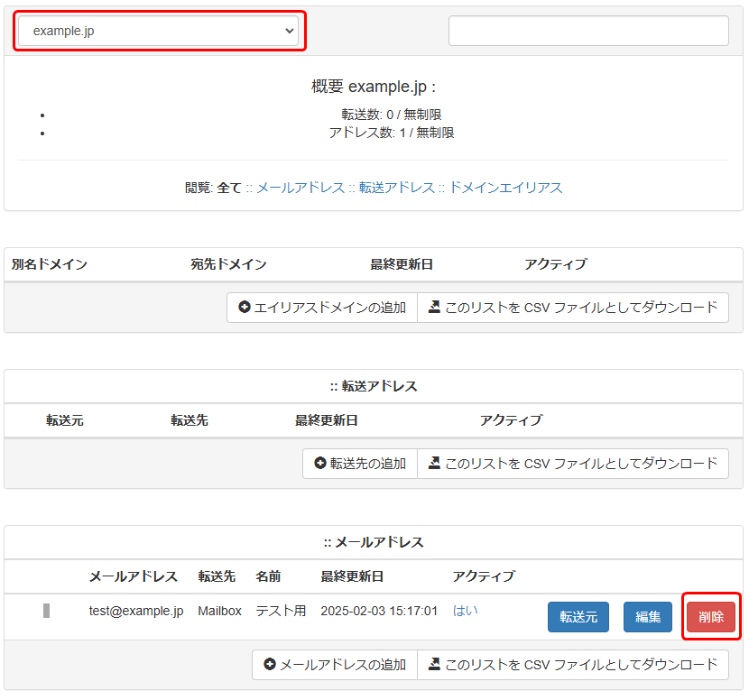749x700 pixels.
Task: Click the アドレス数: 1 / 無制限 text
Action: [x=392, y=133]
